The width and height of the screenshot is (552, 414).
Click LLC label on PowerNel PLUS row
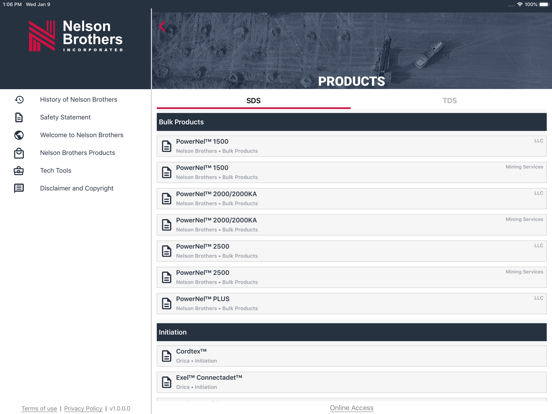[539, 298]
